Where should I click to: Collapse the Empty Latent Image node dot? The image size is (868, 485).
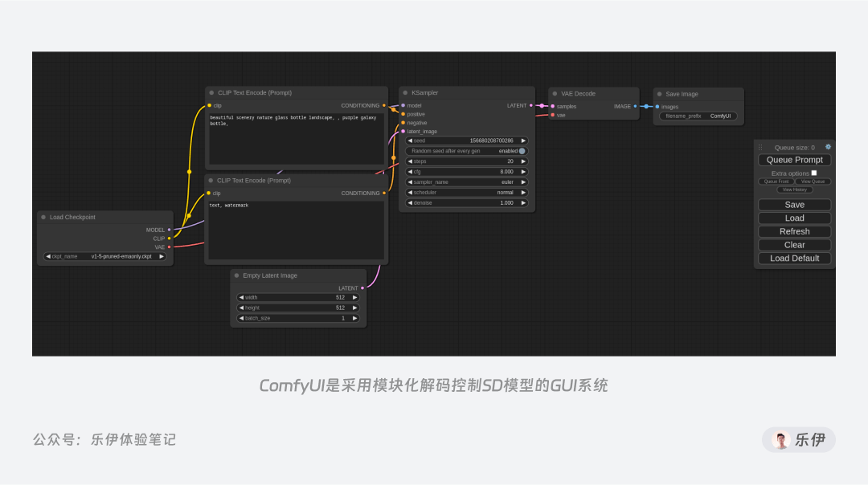coord(236,275)
